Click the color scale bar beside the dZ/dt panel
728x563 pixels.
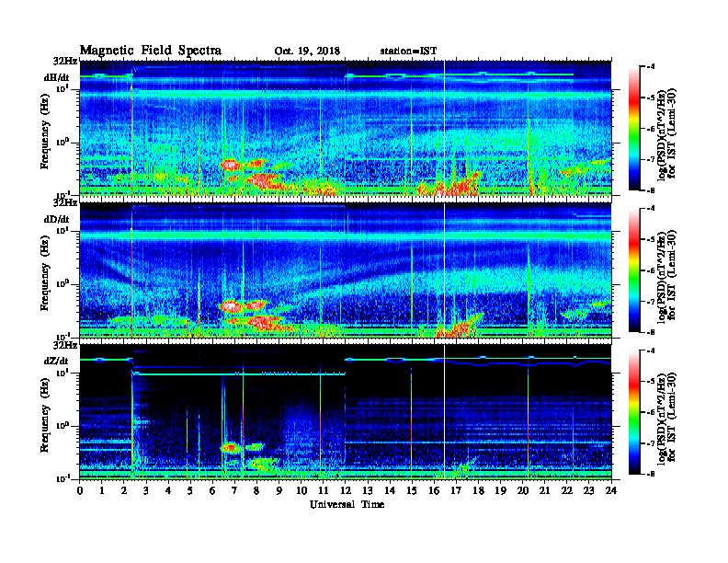634,412
